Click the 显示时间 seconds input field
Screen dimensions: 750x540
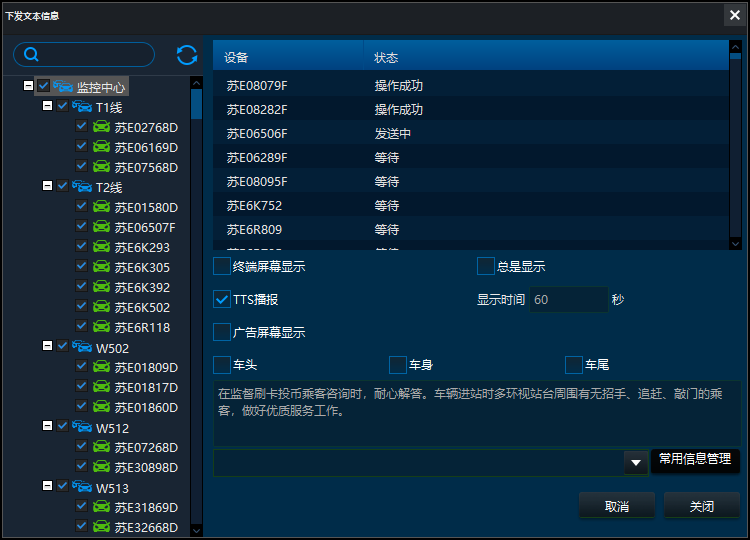tap(568, 299)
